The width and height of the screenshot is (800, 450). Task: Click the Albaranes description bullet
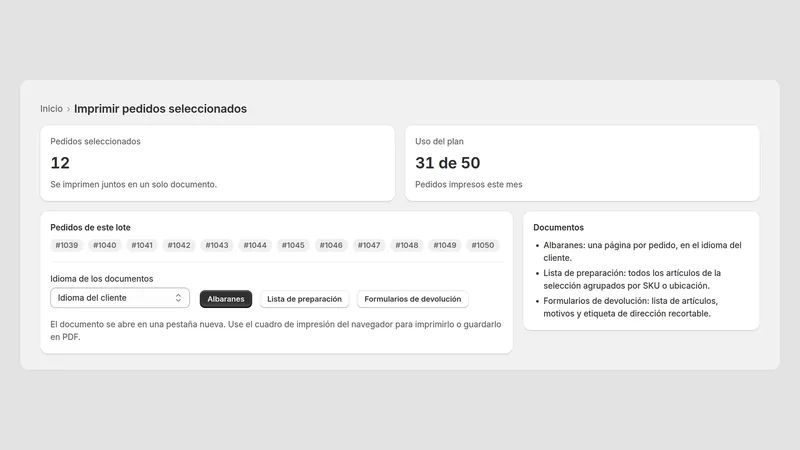(642, 252)
